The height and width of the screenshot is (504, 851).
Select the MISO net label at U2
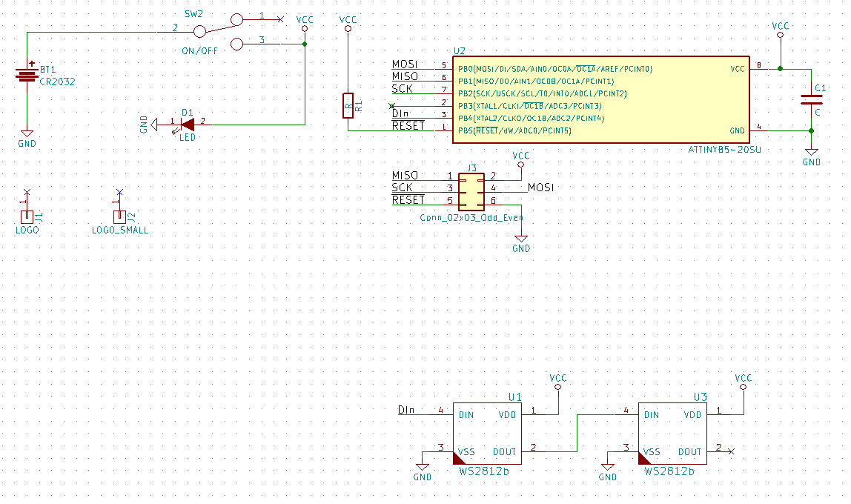405,76
